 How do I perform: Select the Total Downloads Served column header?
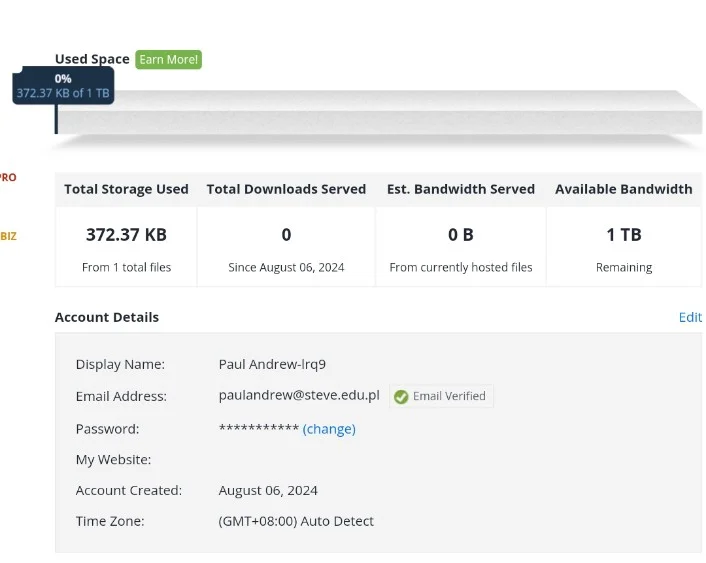pyautogui.click(x=286, y=189)
